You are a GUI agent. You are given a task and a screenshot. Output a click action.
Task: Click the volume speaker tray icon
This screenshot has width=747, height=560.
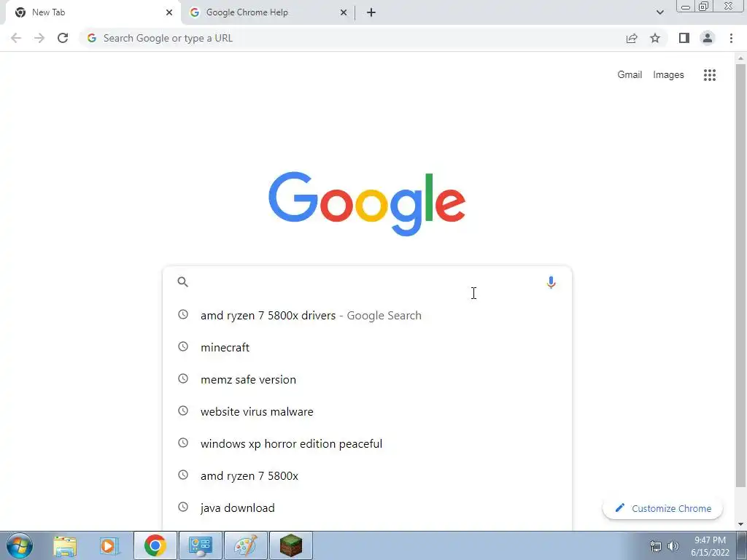tap(673, 546)
